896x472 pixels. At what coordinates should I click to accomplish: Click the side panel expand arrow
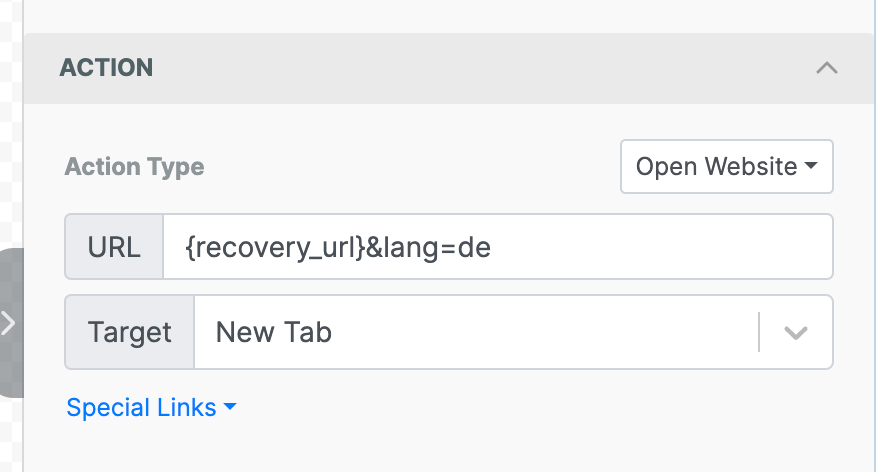pos(8,323)
